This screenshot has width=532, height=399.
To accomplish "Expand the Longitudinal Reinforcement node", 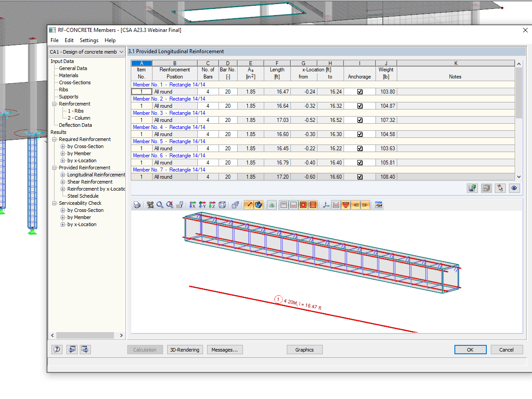I will (63, 175).
